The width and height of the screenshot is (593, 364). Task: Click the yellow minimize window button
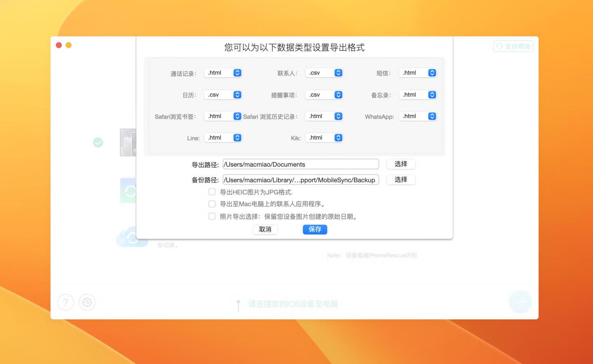tap(69, 45)
